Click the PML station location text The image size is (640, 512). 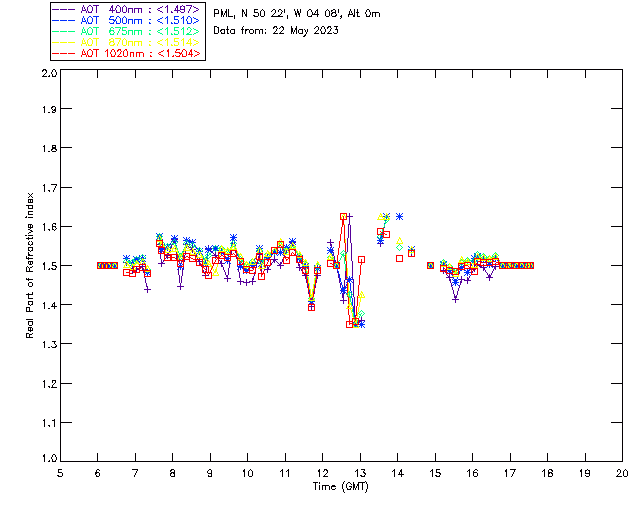pyautogui.click(x=297, y=14)
